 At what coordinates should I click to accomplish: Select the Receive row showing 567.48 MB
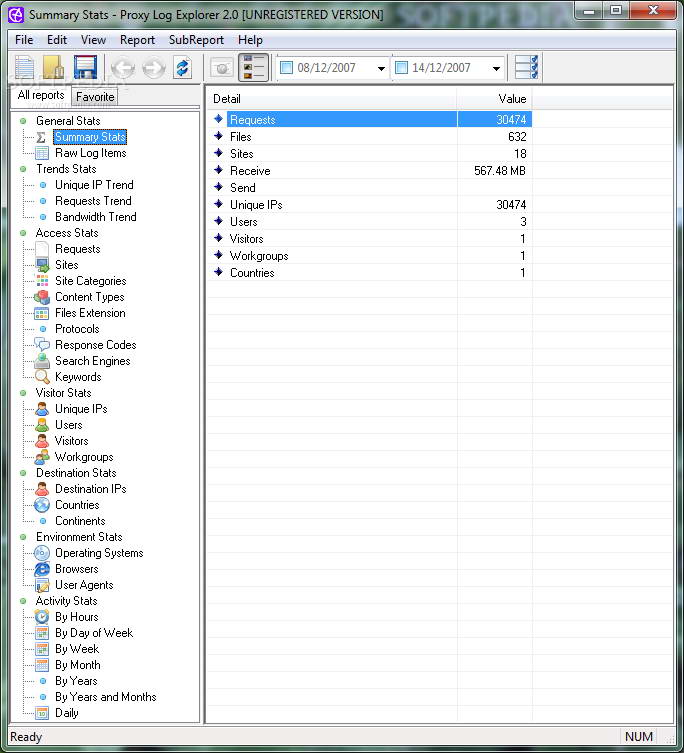click(370, 170)
